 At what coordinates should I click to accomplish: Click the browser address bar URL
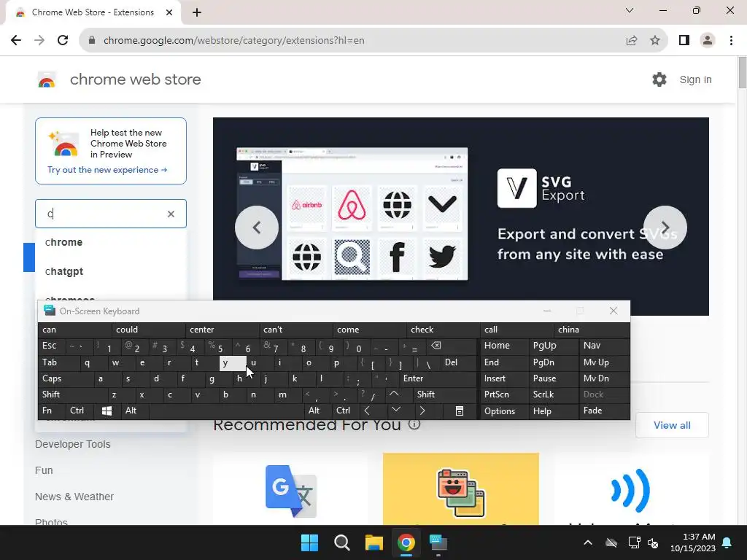234,41
